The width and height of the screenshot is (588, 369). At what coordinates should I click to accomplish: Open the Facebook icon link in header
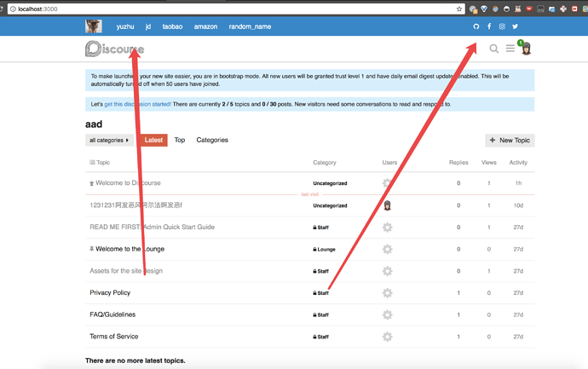point(489,26)
